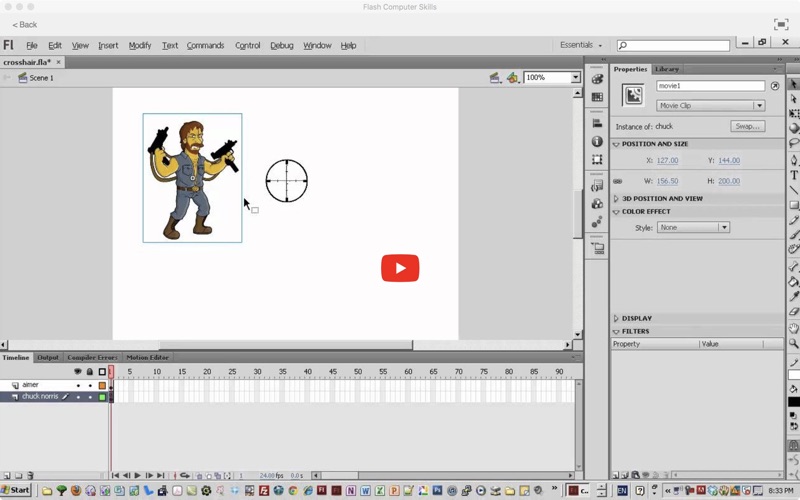The width and height of the screenshot is (800, 500).
Task: Open the Align panel icon
Action: click(x=597, y=123)
